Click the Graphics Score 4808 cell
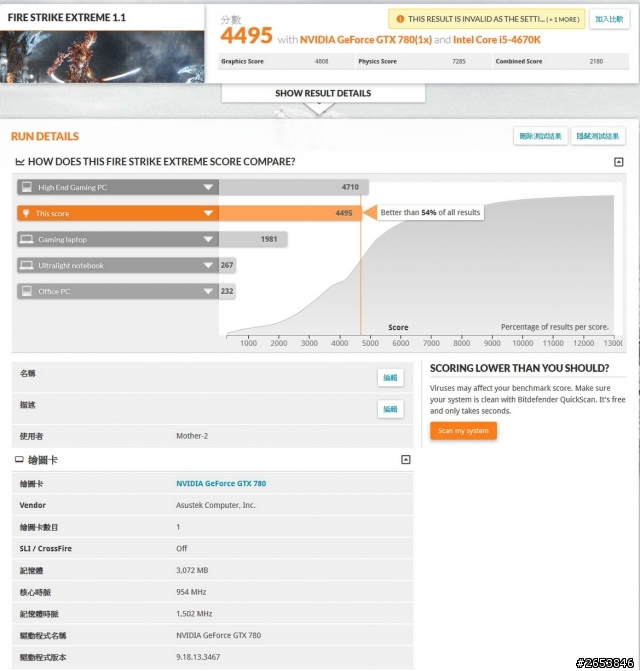 [x=286, y=61]
